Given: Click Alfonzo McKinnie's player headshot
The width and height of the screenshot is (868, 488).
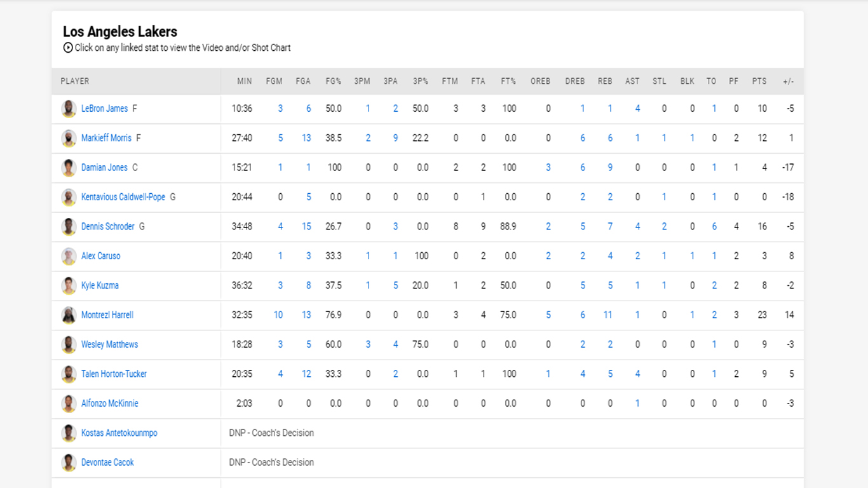Looking at the screenshot, I should tap(69, 403).
